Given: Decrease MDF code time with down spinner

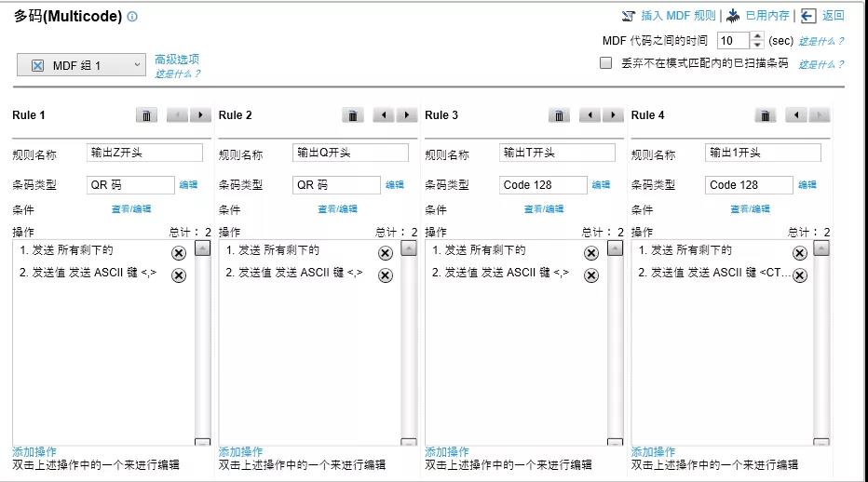Looking at the screenshot, I should (x=756, y=45).
